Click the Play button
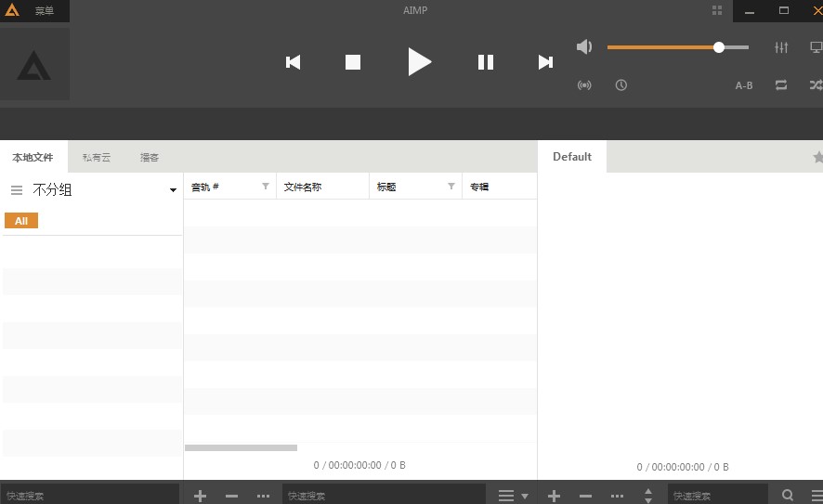The height and width of the screenshot is (504, 823). (x=420, y=62)
